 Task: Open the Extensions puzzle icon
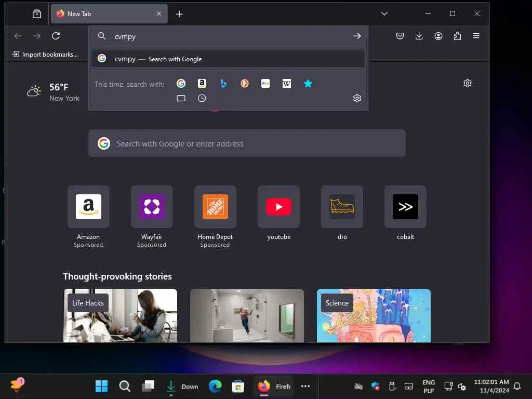(x=457, y=36)
